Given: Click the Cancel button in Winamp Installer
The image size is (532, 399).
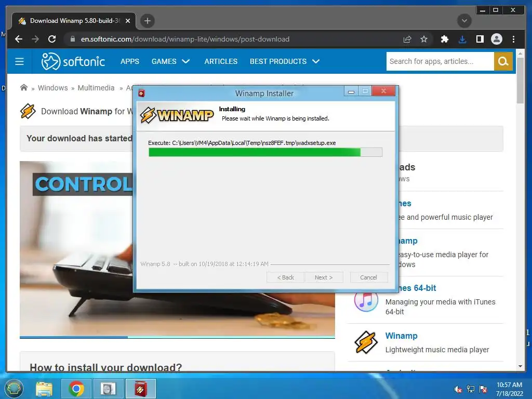Looking at the screenshot, I should (x=368, y=277).
